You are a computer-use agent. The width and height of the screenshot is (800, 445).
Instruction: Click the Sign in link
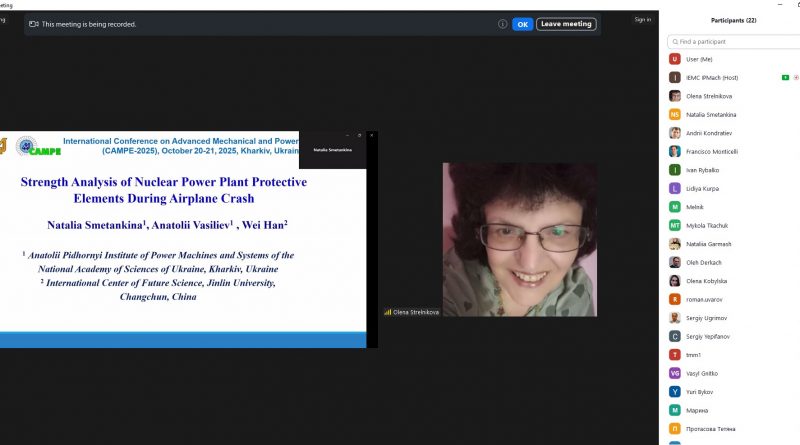[642, 19]
